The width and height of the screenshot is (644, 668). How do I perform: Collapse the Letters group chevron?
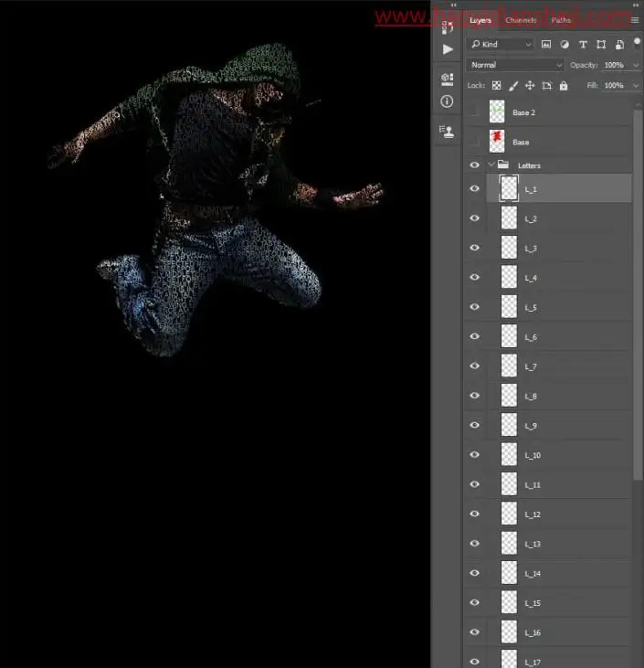491,164
